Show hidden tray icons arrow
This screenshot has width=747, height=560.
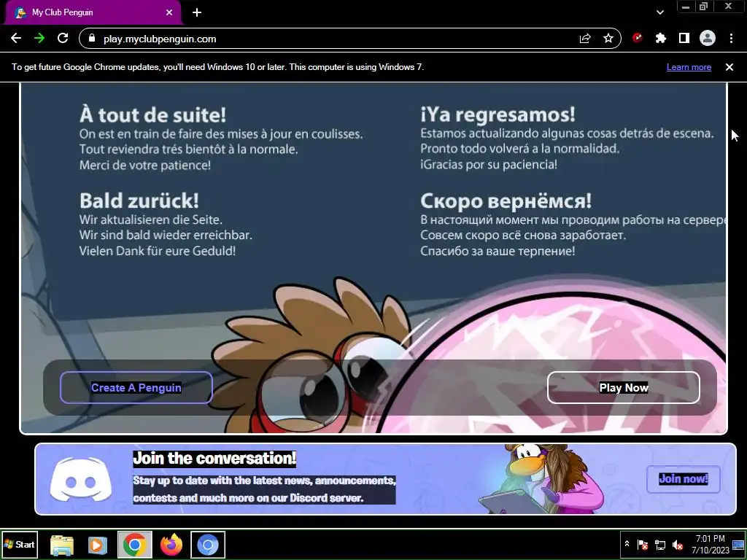[627, 544]
